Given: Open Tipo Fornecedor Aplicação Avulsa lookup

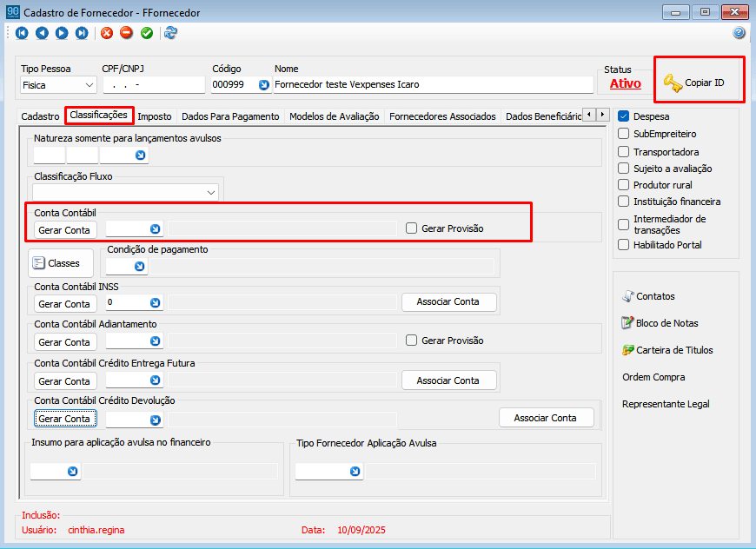Looking at the screenshot, I should 355,471.
